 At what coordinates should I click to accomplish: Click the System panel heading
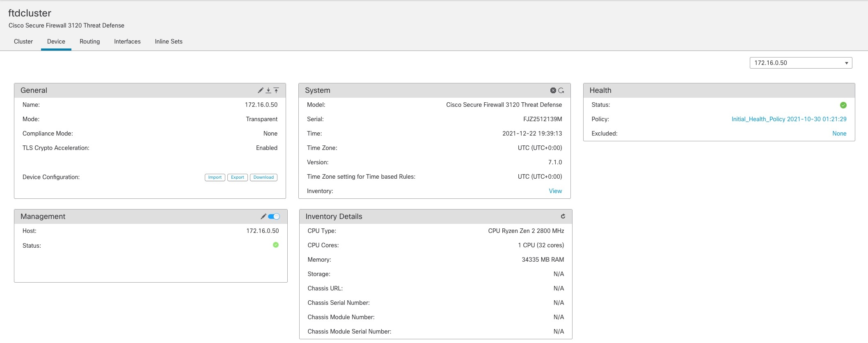[x=317, y=90]
